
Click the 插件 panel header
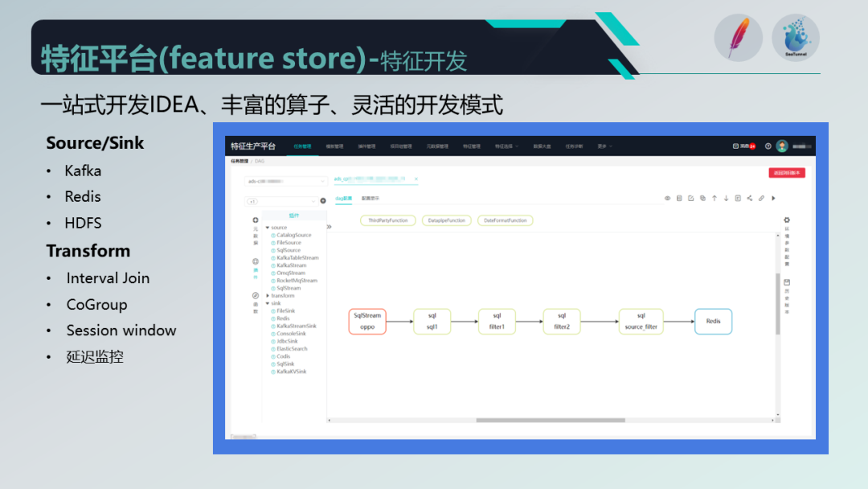pyautogui.click(x=294, y=216)
